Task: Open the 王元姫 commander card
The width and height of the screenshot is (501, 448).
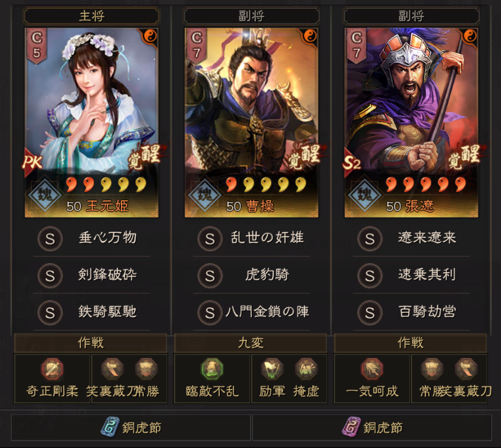Action: pyautogui.click(x=92, y=123)
